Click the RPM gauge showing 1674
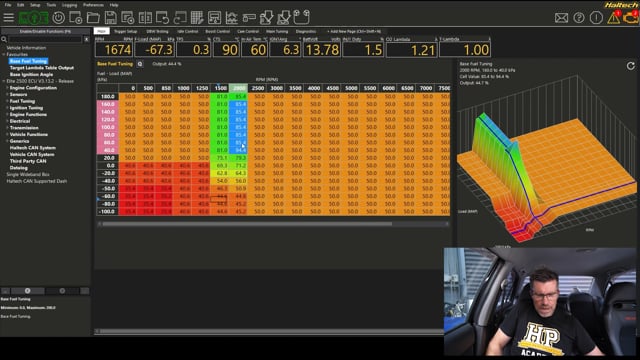The height and width of the screenshot is (360, 640). coord(114,50)
